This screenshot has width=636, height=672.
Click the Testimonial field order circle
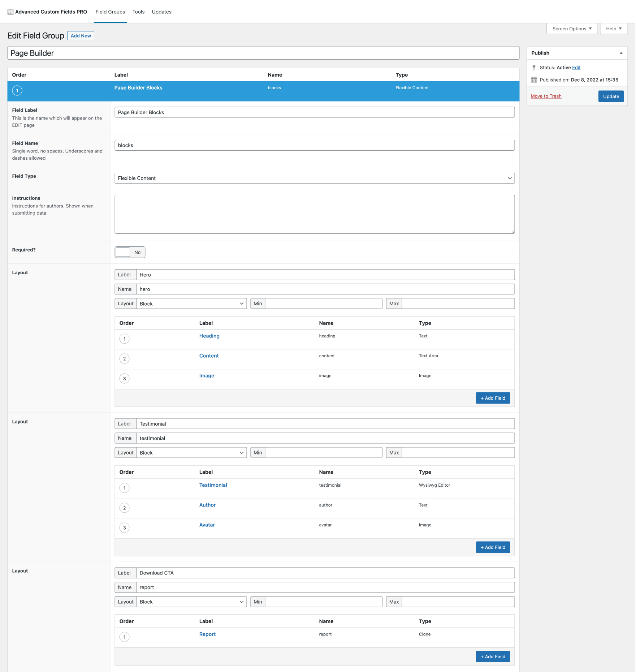[x=124, y=488]
